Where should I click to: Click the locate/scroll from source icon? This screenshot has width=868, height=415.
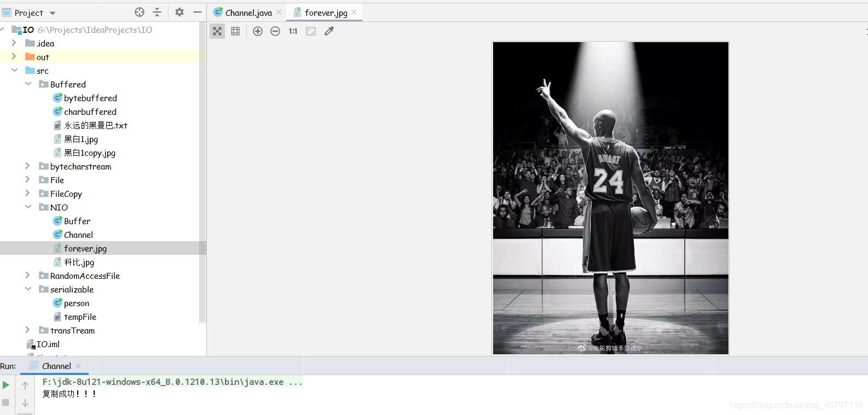tap(140, 12)
